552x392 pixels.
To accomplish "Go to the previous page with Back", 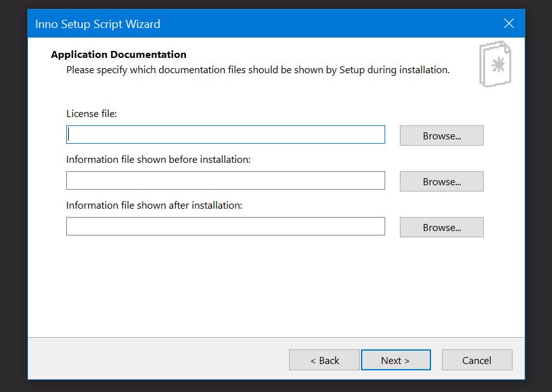I will coord(324,360).
